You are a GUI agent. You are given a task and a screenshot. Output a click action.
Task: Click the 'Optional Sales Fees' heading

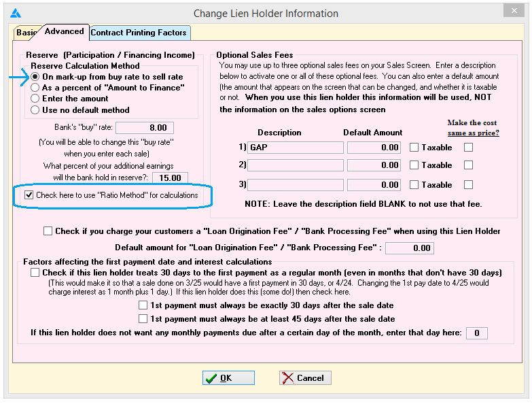coord(255,55)
